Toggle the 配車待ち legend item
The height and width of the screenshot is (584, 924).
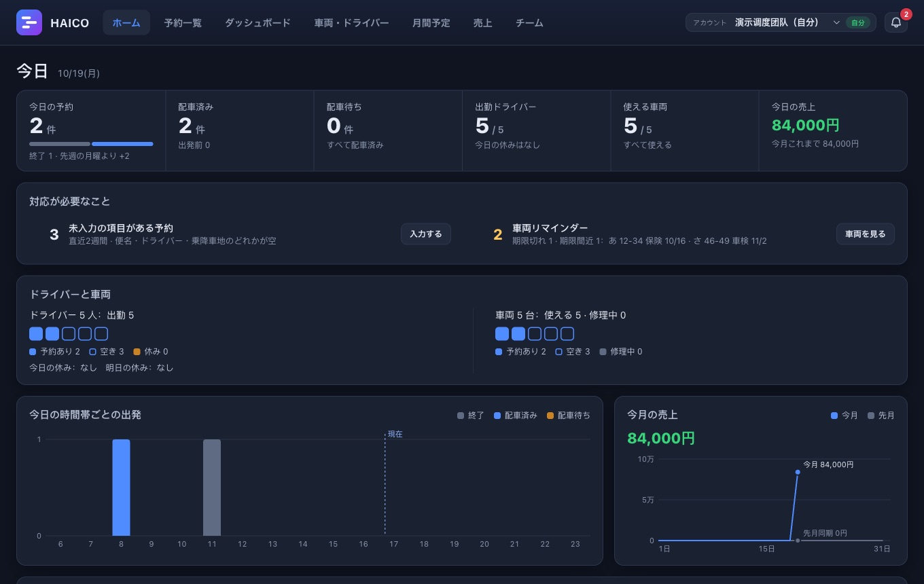pyautogui.click(x=569, y=415)
